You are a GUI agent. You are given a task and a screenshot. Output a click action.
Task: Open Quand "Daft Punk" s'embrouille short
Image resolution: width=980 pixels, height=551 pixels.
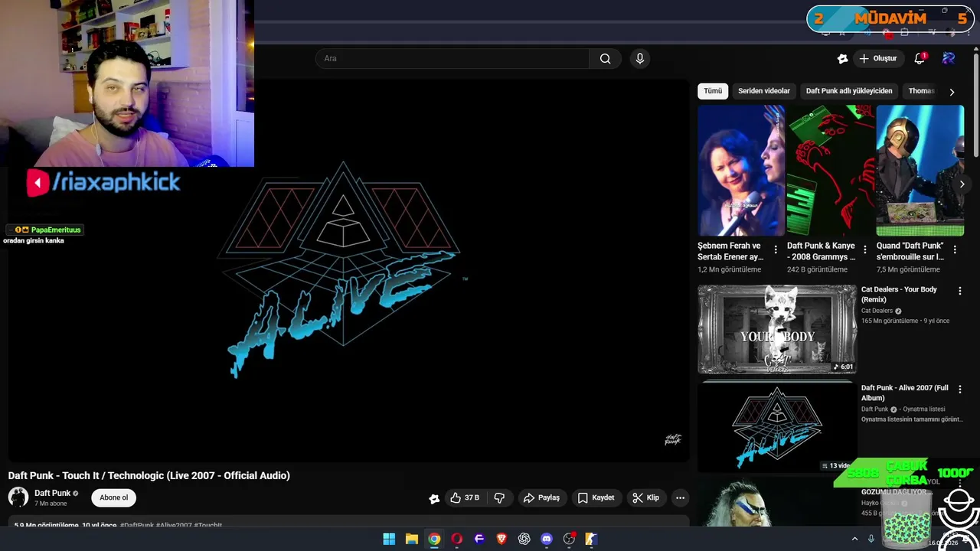click(920, 171)
